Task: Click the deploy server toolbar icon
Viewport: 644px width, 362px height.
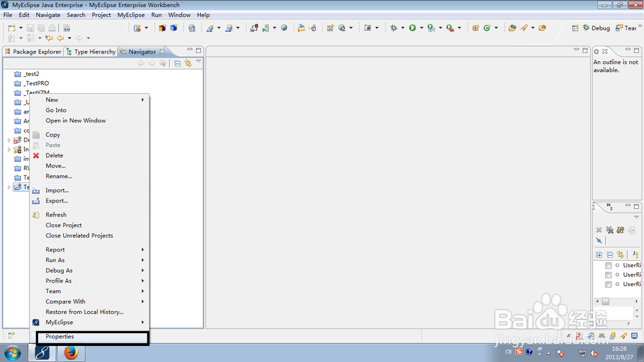Action: tap(254, 28)
